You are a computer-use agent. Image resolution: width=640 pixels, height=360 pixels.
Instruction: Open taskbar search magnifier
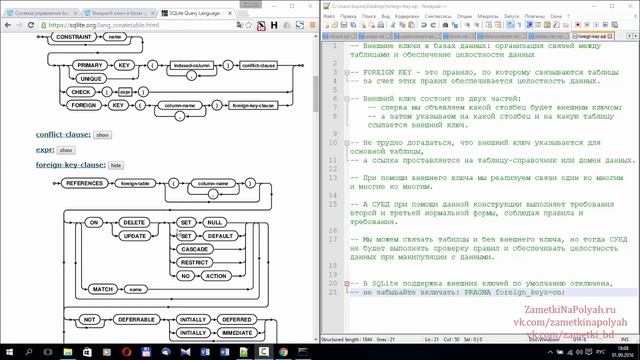click(x=29, y=352)
